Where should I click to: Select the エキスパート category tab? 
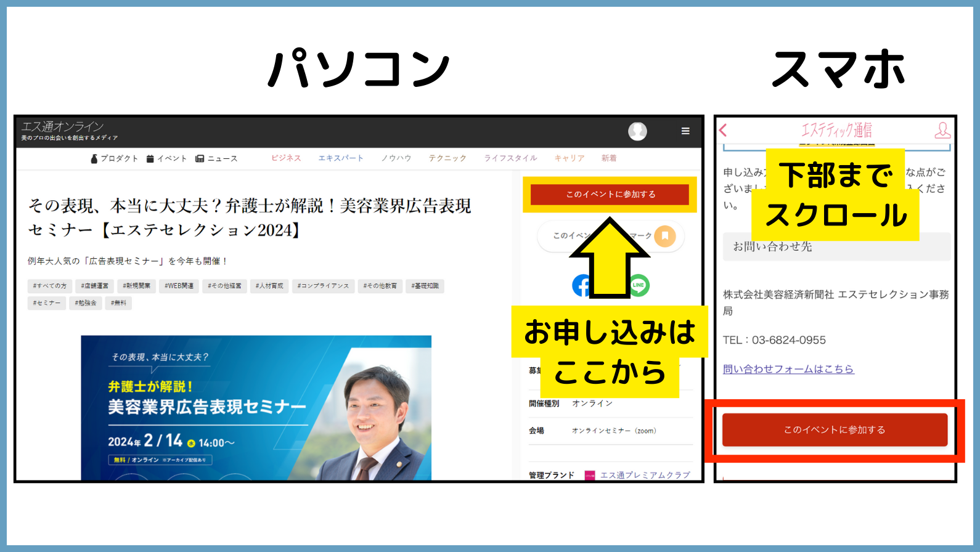click(x=341, y=158)
